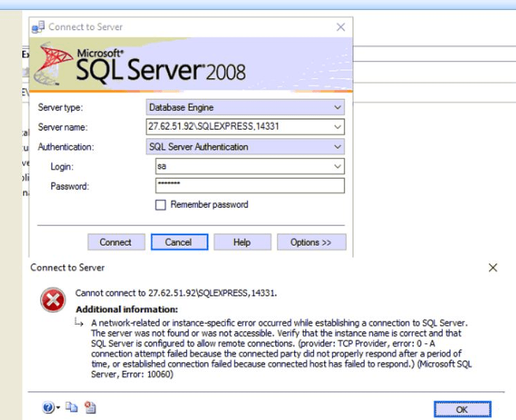Click the Connect to Server title icon
The height and width of the screenshot is (420, 516).
click(38, 27)
